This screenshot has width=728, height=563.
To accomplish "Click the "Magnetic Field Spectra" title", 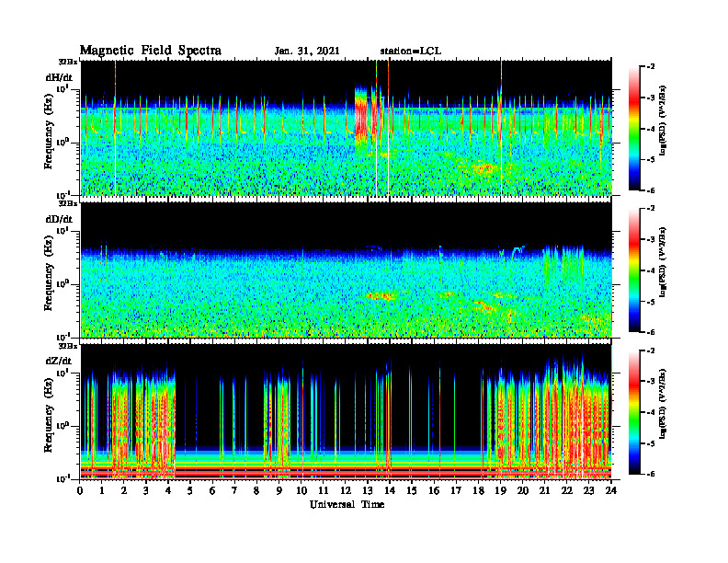I will click(x=150, y=51).
